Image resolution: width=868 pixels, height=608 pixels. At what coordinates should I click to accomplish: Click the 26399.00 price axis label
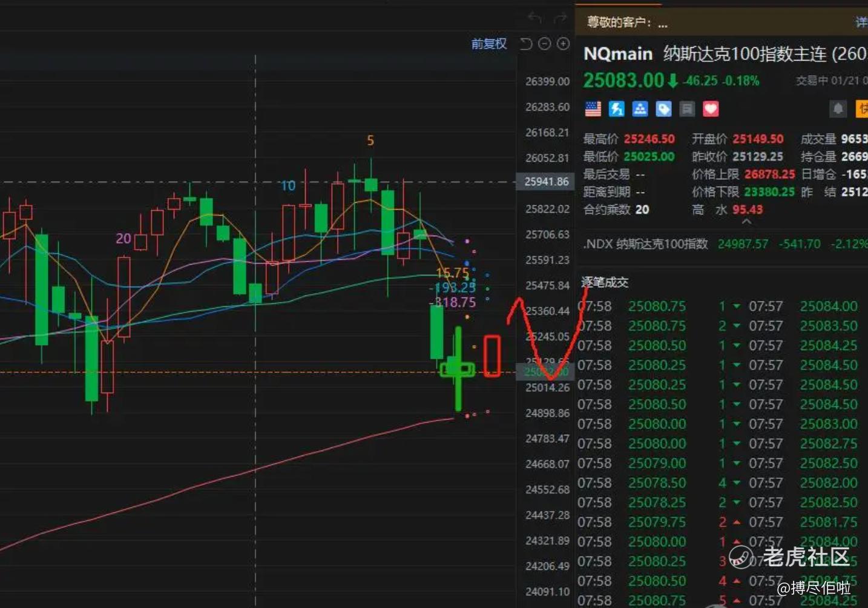547,81
